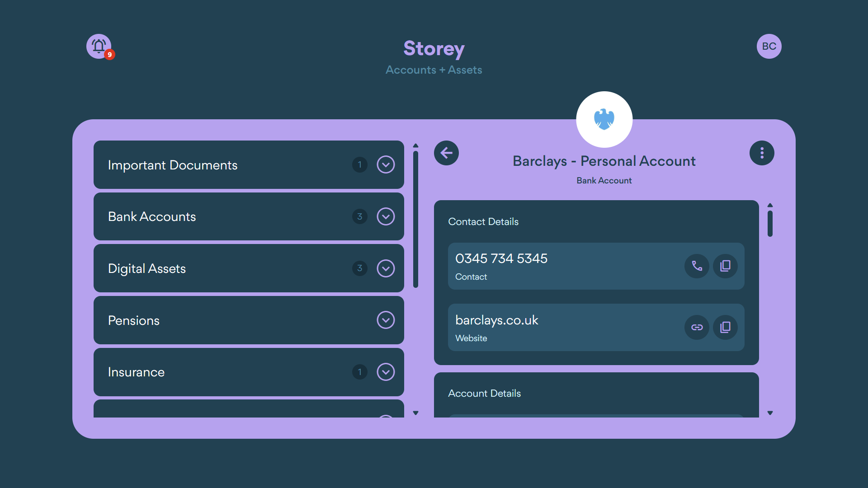Copy the website URL with the copy icon
The height and width of the screenshot is (488, 868).
[x=725, y=327]
